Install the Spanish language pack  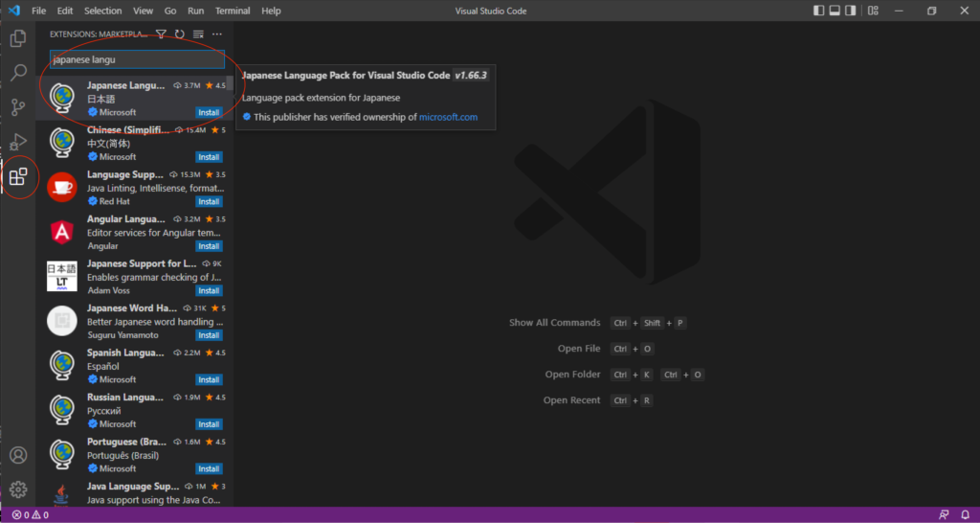coord(209,379)
